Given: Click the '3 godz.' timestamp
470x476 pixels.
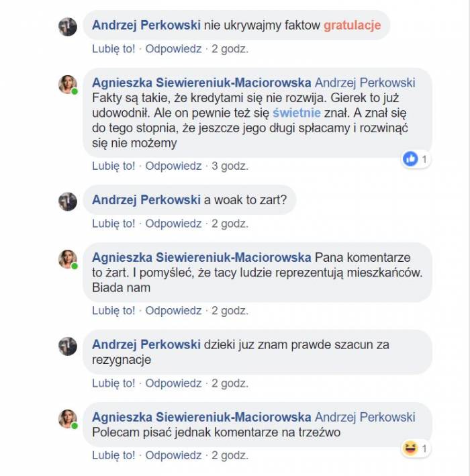Looking at the screenshot, I should tap(230, 166).
